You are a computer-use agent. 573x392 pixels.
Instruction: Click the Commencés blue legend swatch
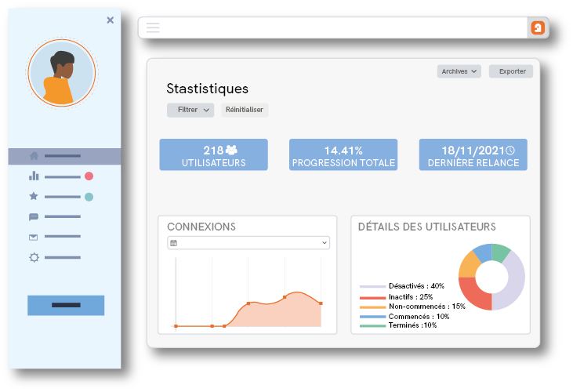coord(372,317)
